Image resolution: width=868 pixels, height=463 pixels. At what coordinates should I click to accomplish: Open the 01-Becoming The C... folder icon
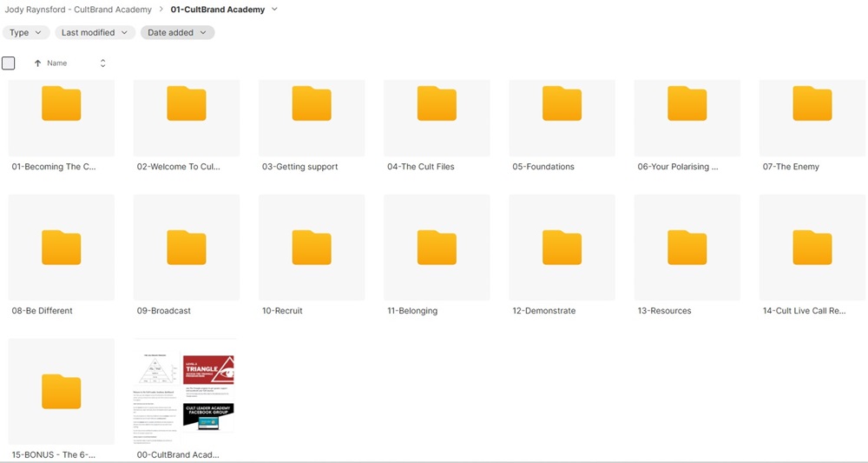click(x=61, y=104)
